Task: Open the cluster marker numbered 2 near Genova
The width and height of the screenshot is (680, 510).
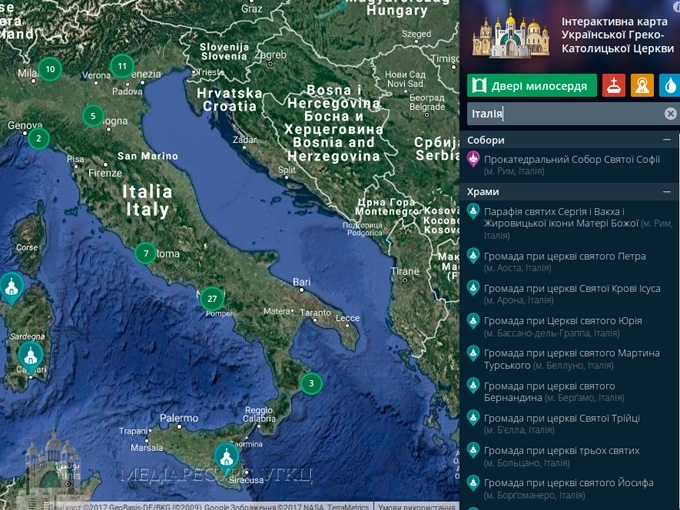Action: (39, 138)
